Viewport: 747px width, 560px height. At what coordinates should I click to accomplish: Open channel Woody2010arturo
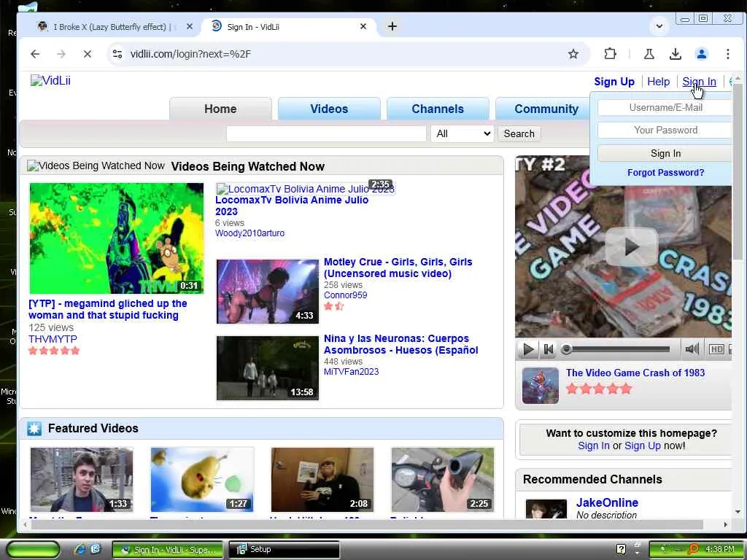point(249,233)
